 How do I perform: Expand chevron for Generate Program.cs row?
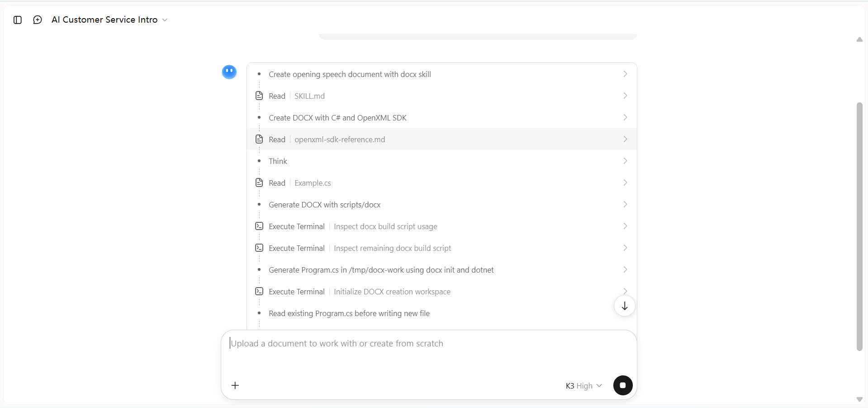point(625,270)
